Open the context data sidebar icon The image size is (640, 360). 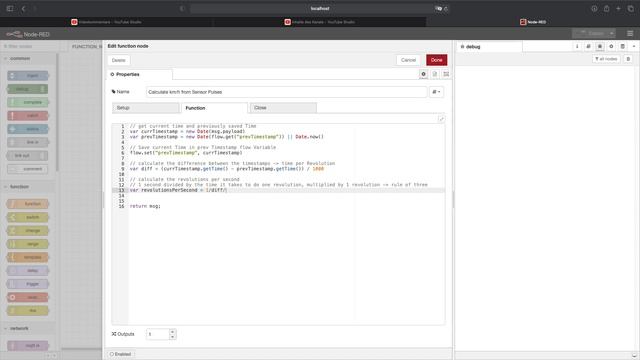[x=622, y=47]
